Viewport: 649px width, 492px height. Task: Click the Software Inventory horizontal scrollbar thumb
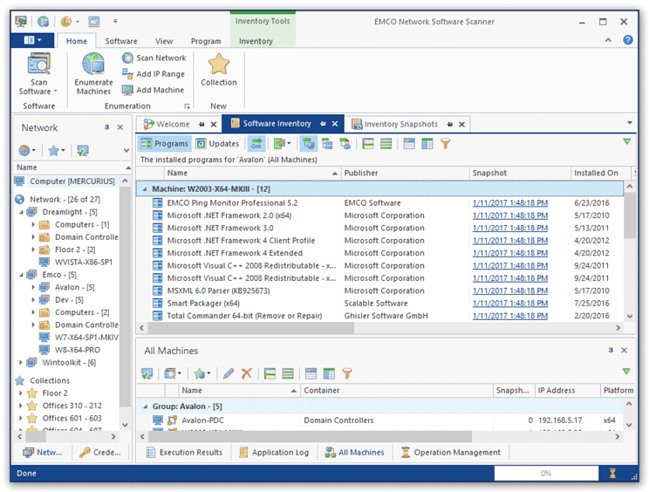tap(251, 328)
